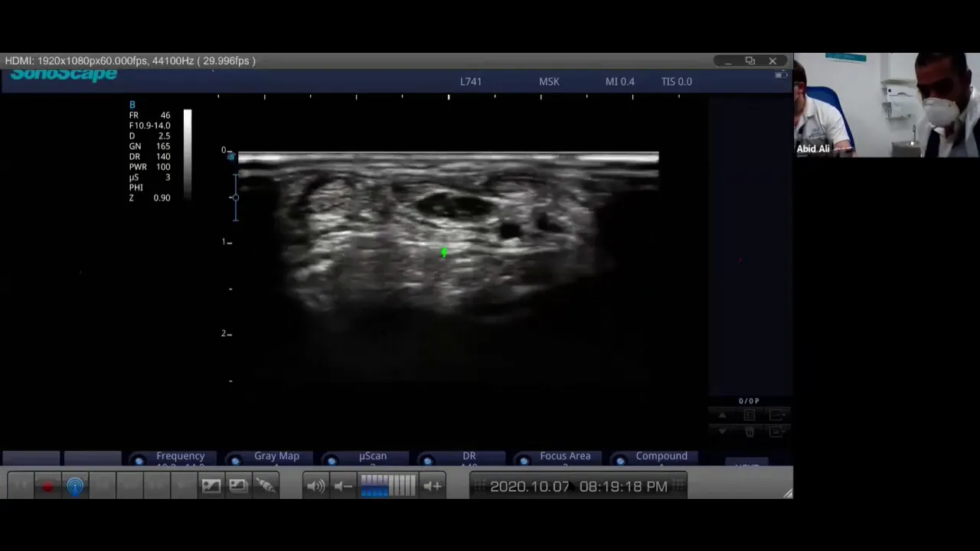The height and width of the screenshot is (551, 980).
Task: Increase volume with the plus speaker
Action: (x=433, y=486)
